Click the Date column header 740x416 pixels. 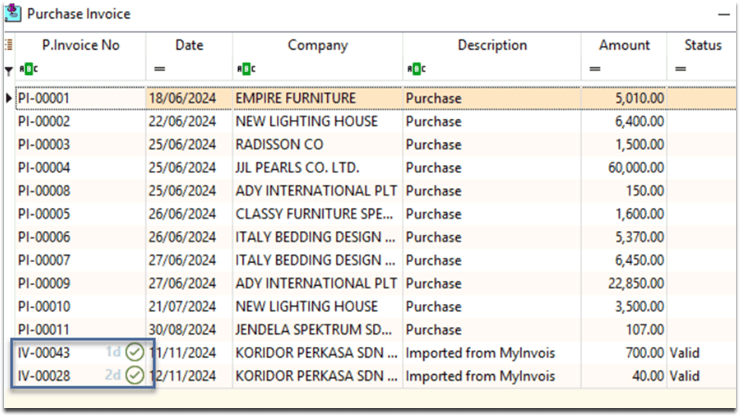click(189, 45)
